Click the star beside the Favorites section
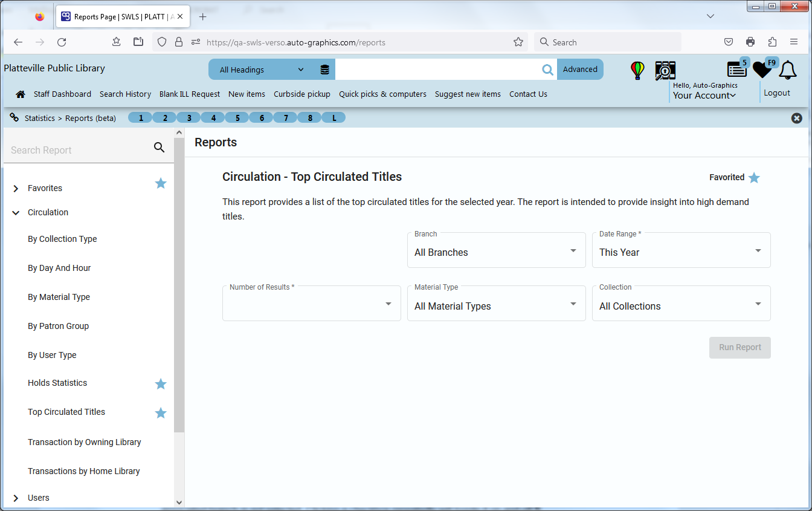This screenshot has height=511, width=812. coord(161,183)
